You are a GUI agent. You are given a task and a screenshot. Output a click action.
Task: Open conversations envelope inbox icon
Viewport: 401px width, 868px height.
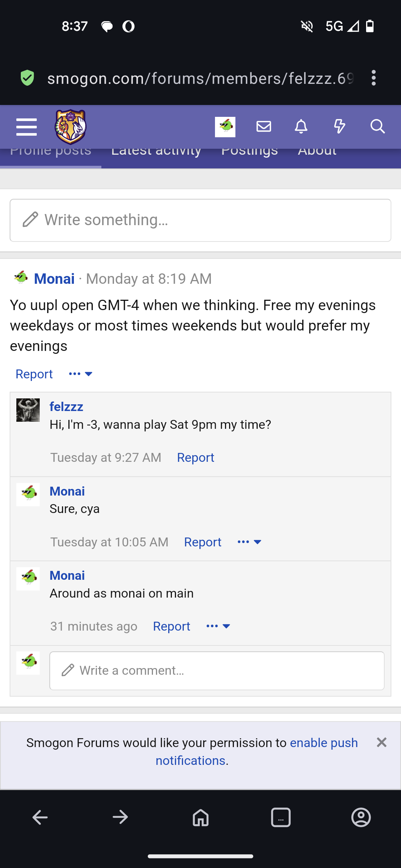click(x=264, y=126)
